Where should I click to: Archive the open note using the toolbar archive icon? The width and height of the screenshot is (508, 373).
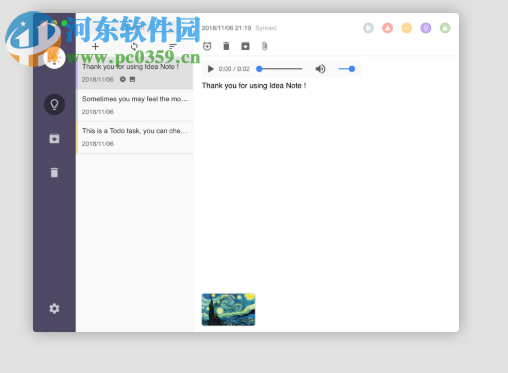coord(245,46)
